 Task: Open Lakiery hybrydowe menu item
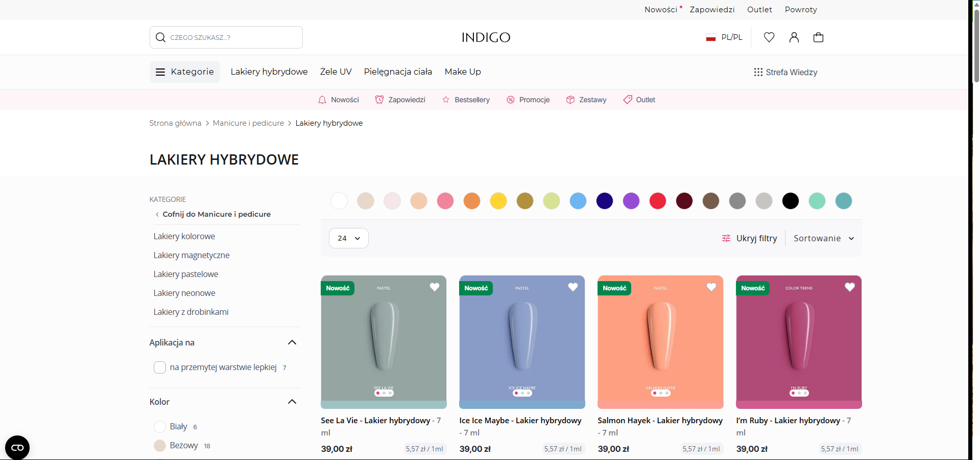pos(269,72)
